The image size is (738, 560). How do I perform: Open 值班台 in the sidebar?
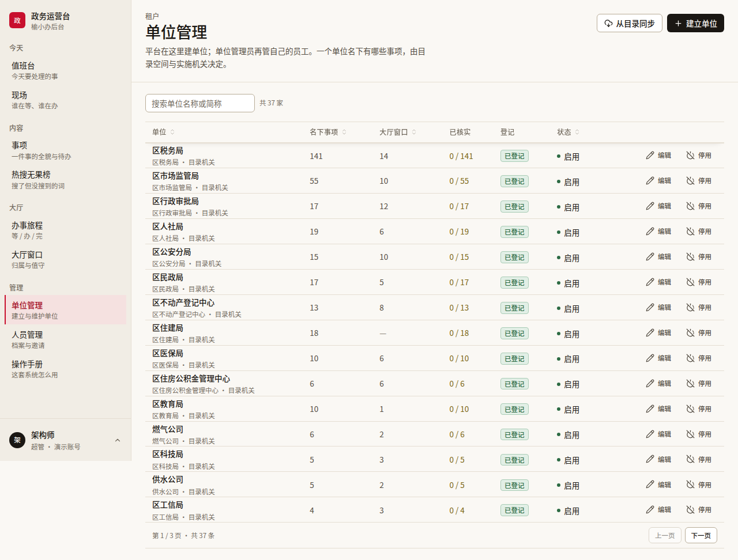click(65, 70)
